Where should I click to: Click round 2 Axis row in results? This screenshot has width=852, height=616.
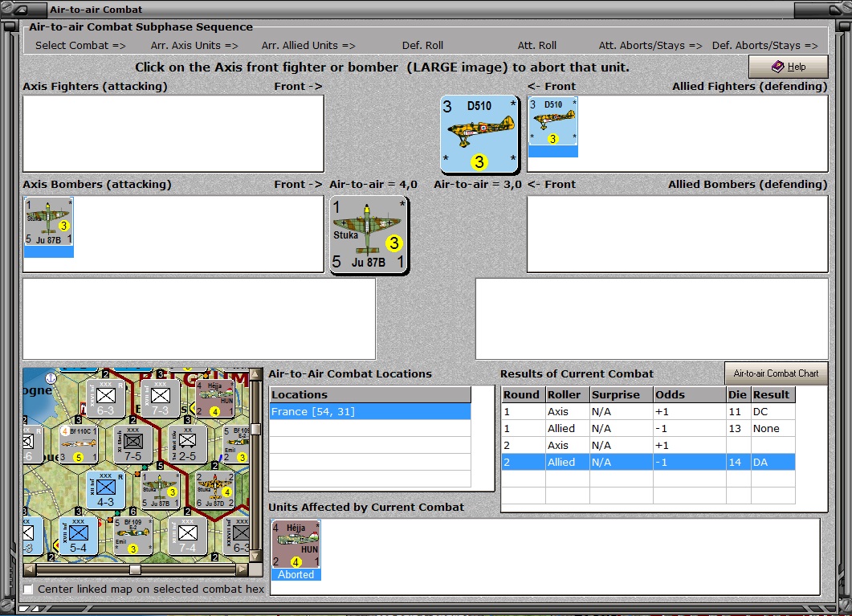tap(648, 445)
